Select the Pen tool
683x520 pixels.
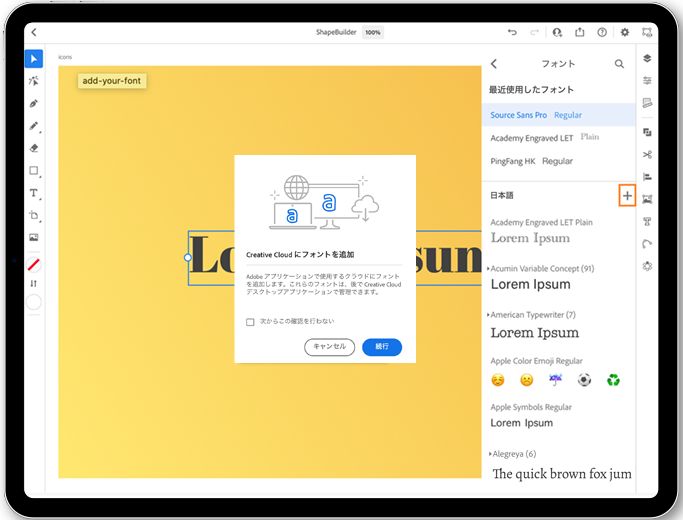point(34,104)
